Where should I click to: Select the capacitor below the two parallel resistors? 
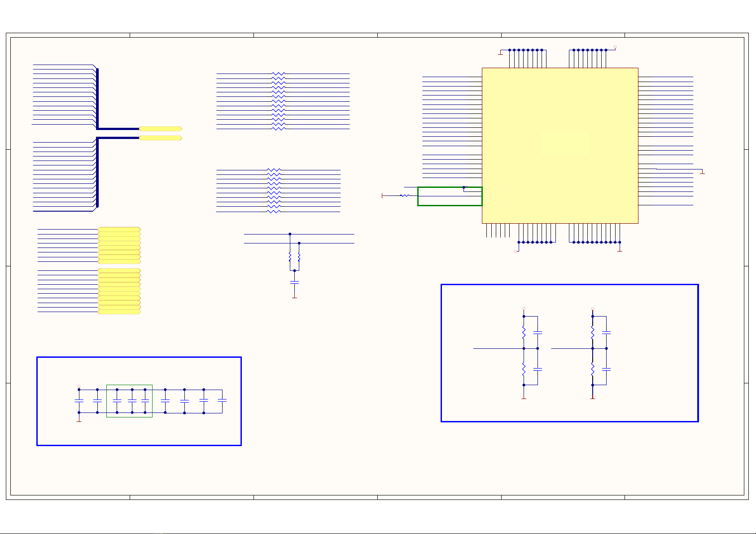[294, 282]
